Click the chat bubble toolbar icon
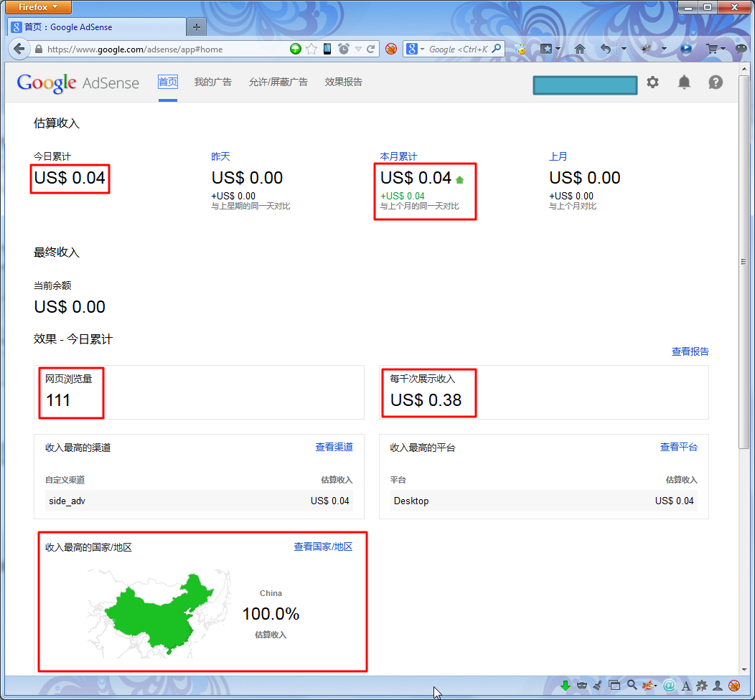This screenshot has height=700, width=755. pos(741,49)
